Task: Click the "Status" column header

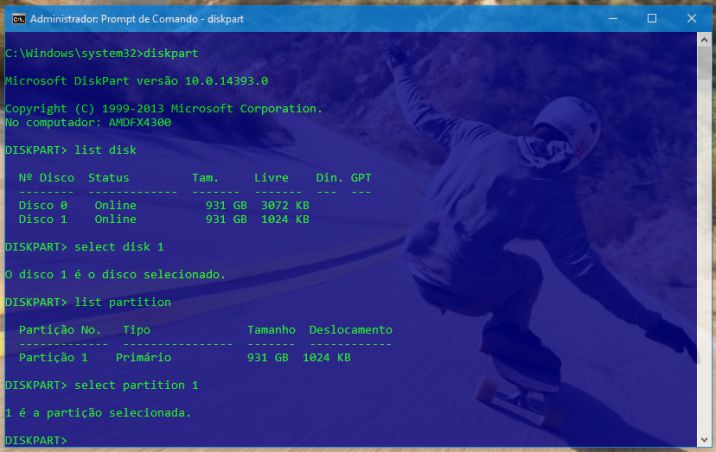Action: coord(109,178)
